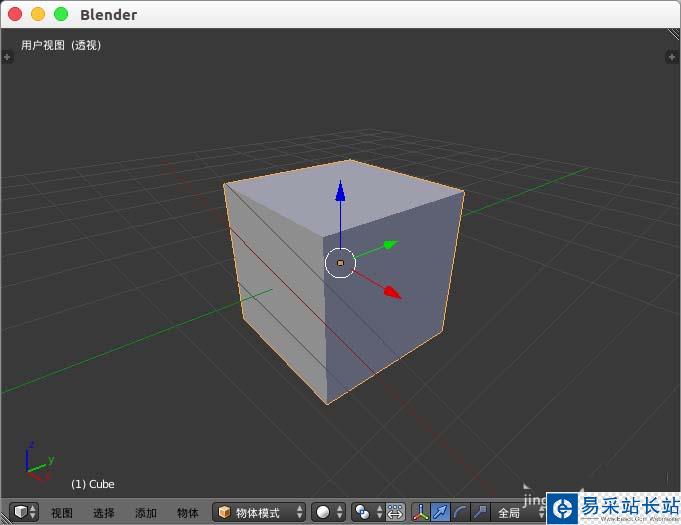Select the scale manipulator icon
The height and width of the screenshot is (525, 681).
pos(480,512)
